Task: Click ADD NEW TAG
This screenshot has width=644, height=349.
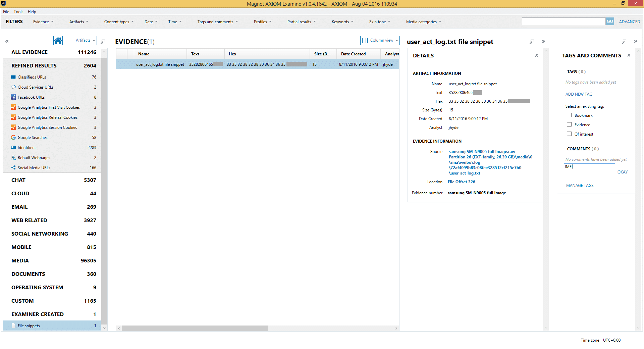Action: point(579,94)
